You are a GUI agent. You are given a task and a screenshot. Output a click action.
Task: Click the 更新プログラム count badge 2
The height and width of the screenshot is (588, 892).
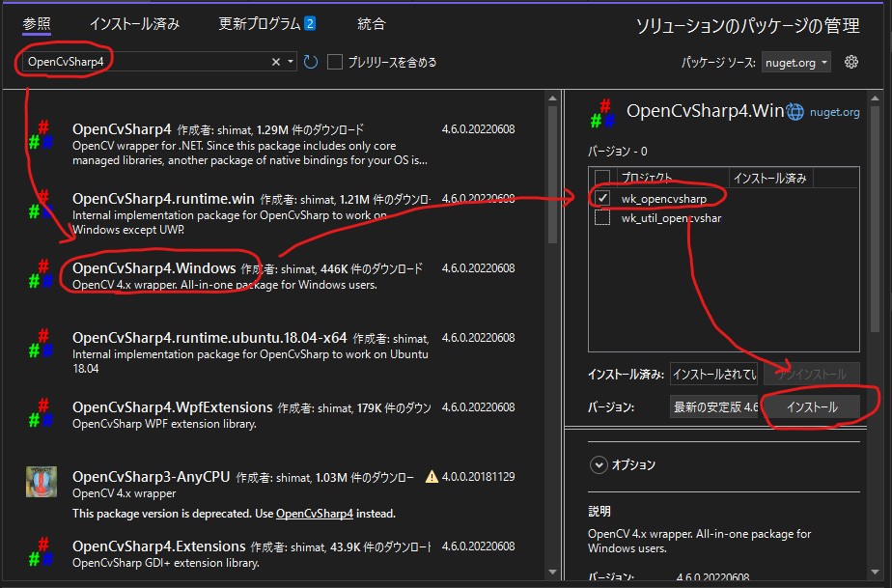click(x=310, y=23)
